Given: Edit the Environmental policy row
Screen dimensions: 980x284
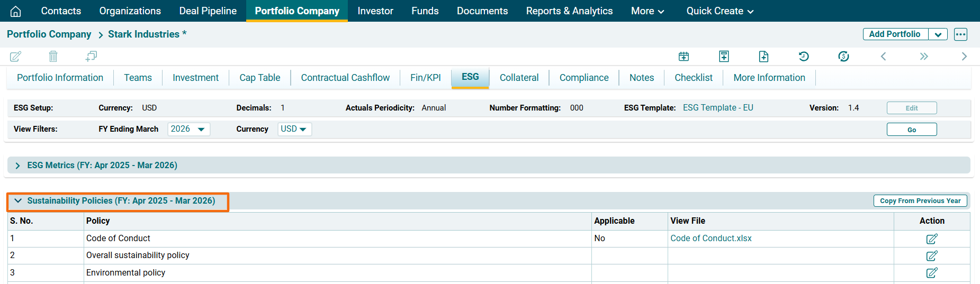Looking at the screenshot, I should click(931, 273).
